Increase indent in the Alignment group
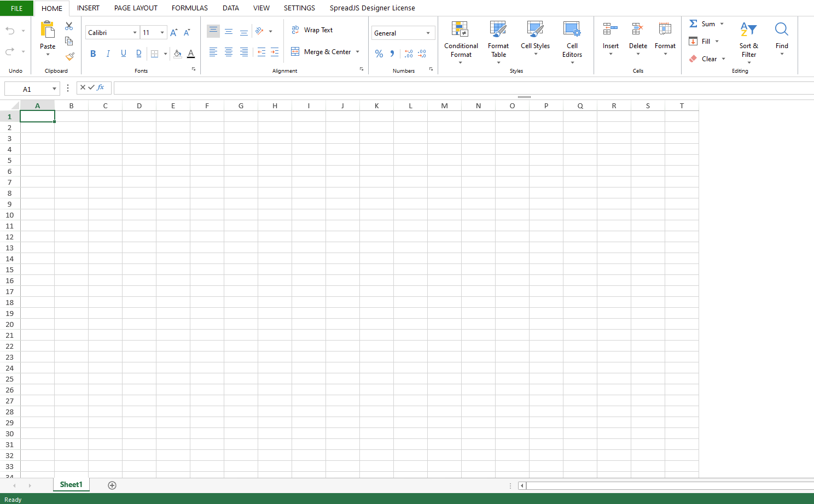Image resolution: width=814 pixels, height=504 pixels. (275, 52)
